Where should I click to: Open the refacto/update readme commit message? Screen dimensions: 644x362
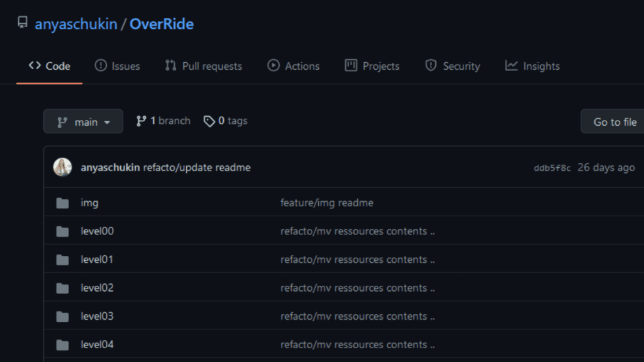tap(197, 167)
